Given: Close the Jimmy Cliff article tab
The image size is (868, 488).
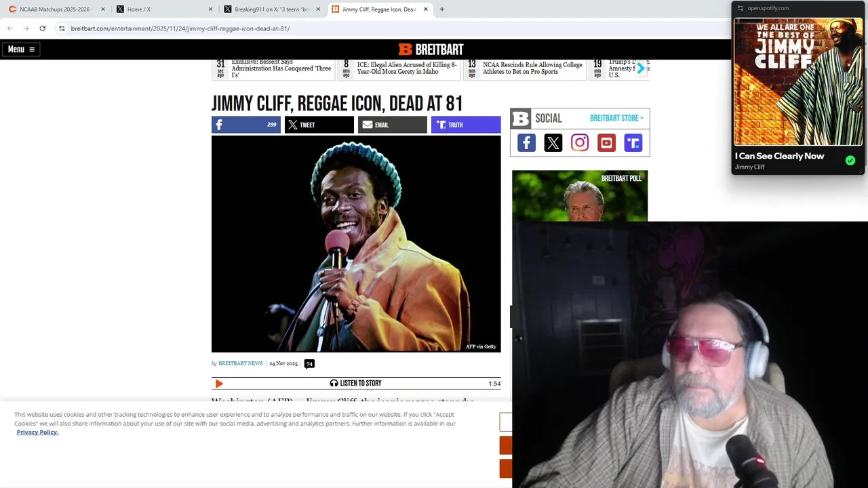Looking at the screenshot, I should (426, 9).
